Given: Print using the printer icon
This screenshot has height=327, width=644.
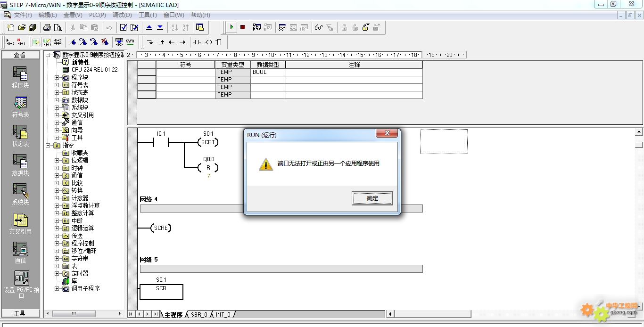Looking at the screenshot, I should (47, 27).
